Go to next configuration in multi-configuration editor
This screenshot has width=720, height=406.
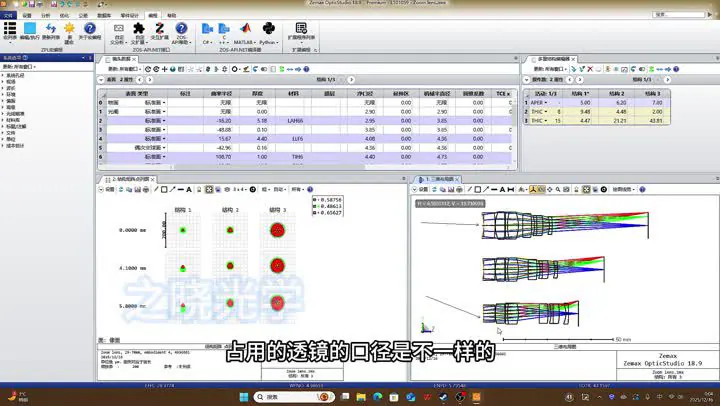click(668, 79)
